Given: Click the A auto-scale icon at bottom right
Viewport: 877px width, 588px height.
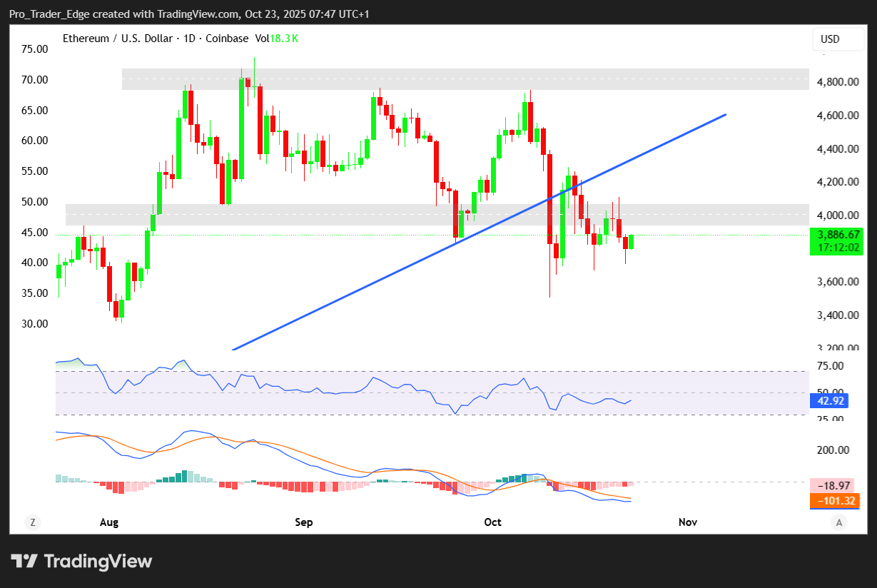Looking at the screenshot, I should pyautogui.click(x=839, y=522).
